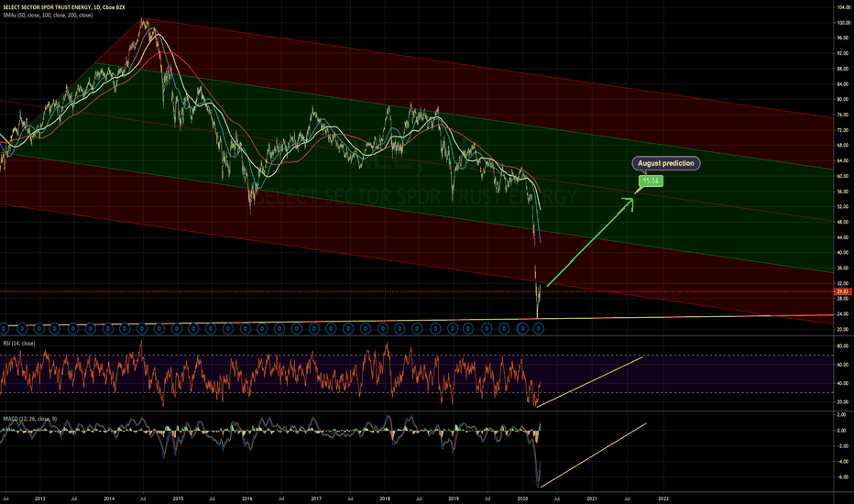The width and height of the screenshot is (854, 504).
Task: Select the yellow trend line in RSI pane
Action: (590, 382)
